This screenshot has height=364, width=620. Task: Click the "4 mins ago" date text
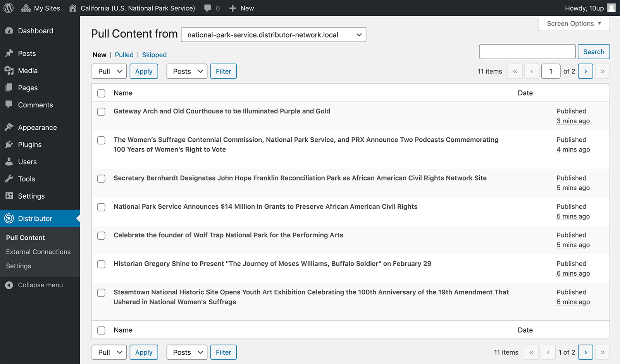point(573,149)
